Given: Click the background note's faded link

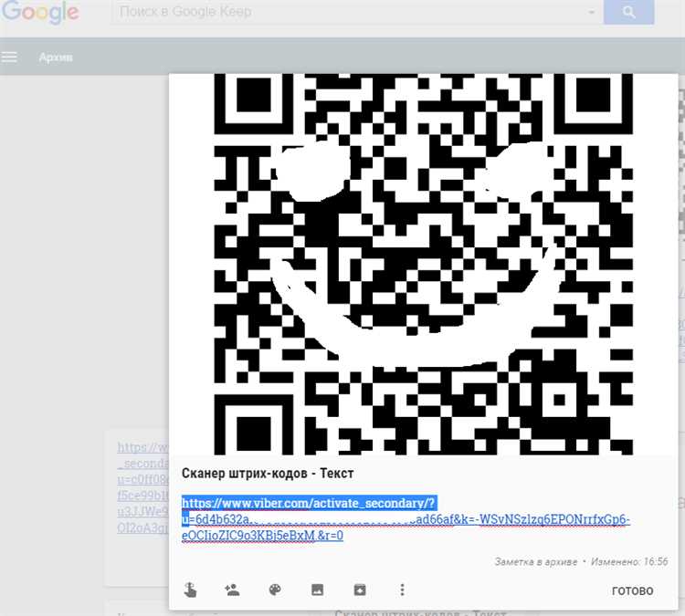Looking at the screenshot, I should [142, 487].
